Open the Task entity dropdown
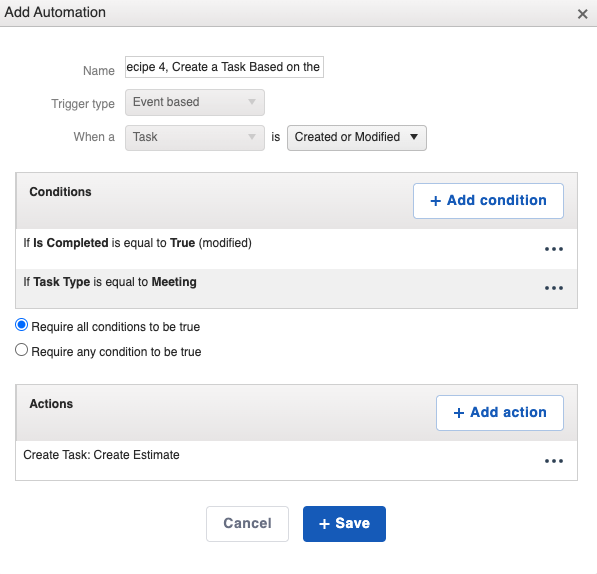Screen dimensions: 597x574 pyautogui.click(x=195, y=137)
